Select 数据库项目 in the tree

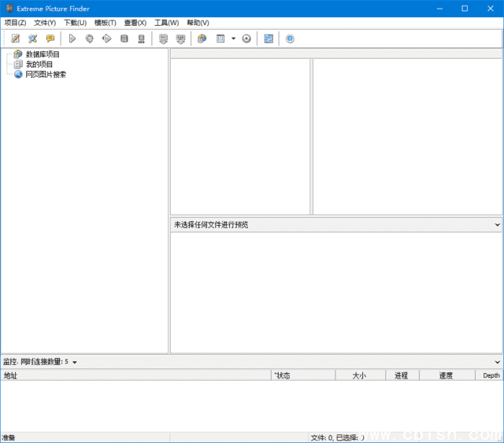point(43,54)
